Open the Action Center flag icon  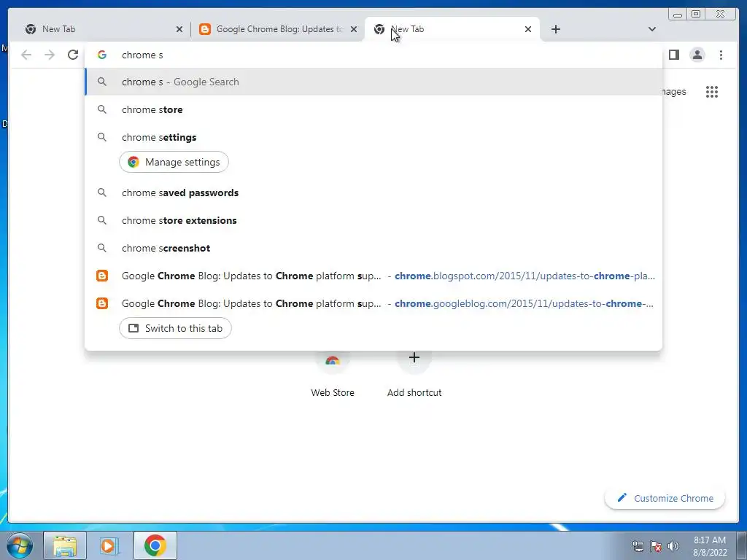coord(656,546)
